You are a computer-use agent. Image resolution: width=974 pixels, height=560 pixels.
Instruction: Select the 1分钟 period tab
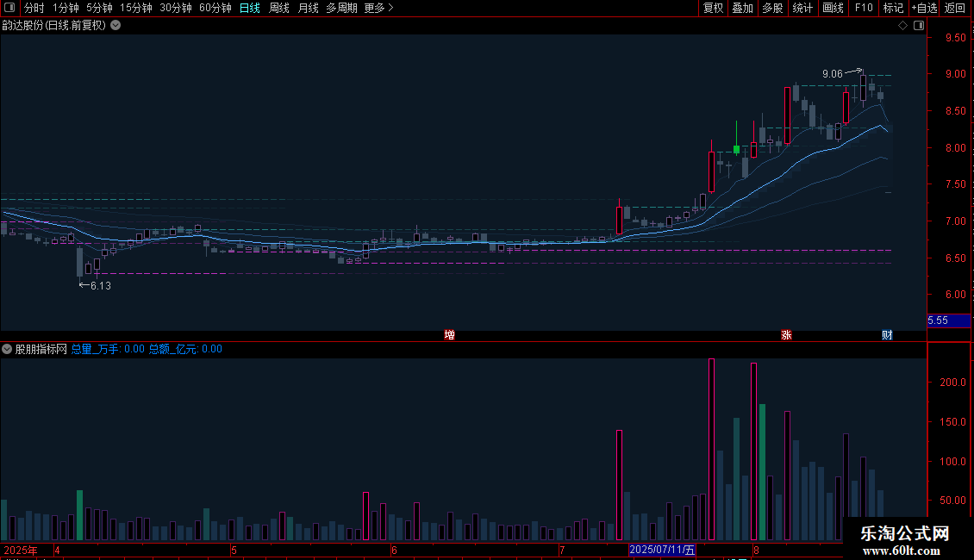[66, 8]
